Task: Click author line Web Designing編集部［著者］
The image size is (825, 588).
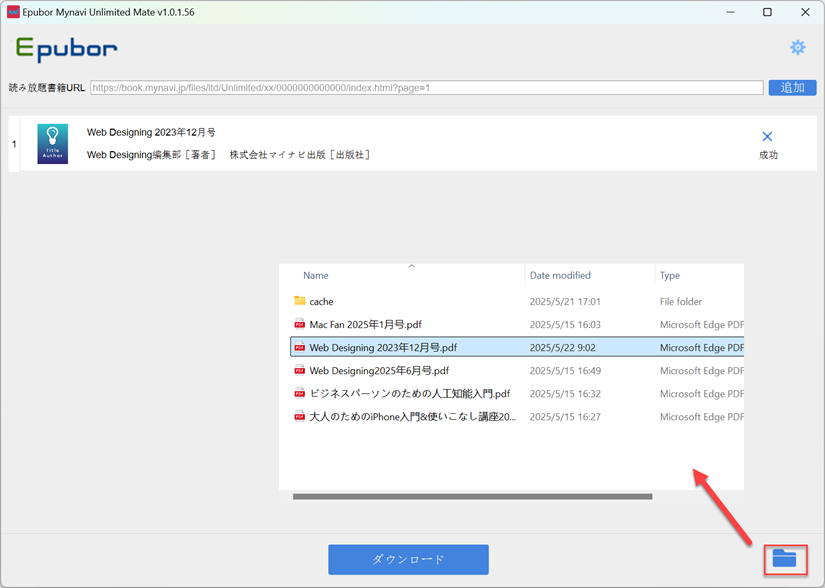Action: coord(151,155)
